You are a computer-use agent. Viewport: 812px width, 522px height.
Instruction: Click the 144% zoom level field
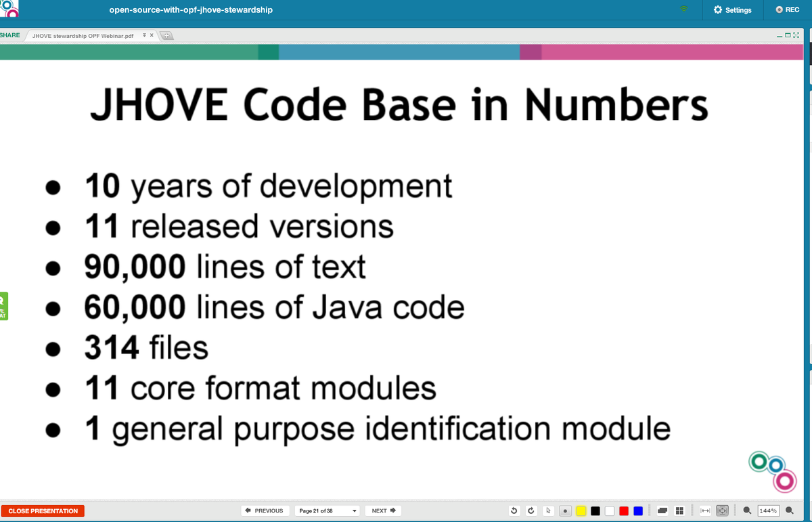click(x=769, y=510)
